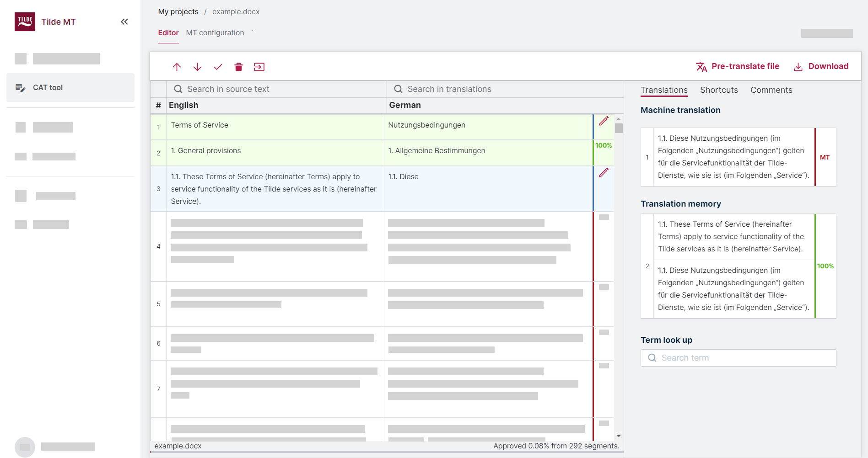Select translation 'Nutzungsbedingungen' cell

point(489,127)
